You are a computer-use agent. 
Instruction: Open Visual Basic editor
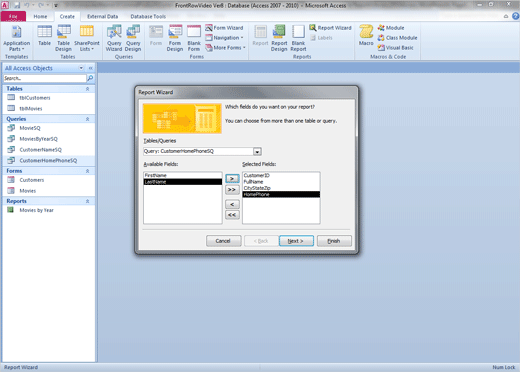coord(395,48)
